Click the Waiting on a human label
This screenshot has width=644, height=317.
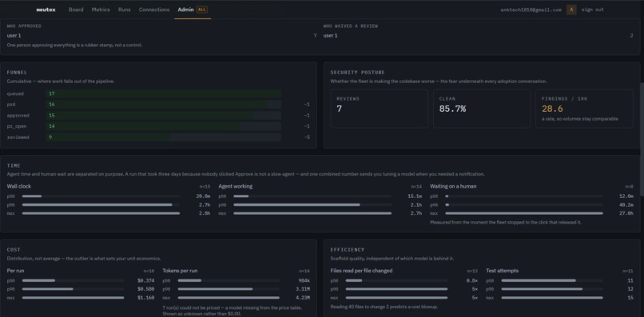pos(453,186)
